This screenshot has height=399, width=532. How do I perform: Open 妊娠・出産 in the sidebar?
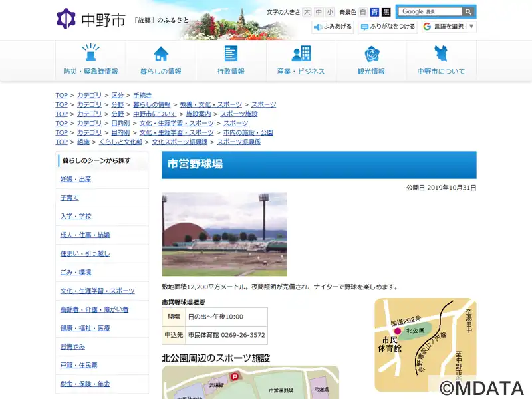pyautogui.click(x=76, y=180)
